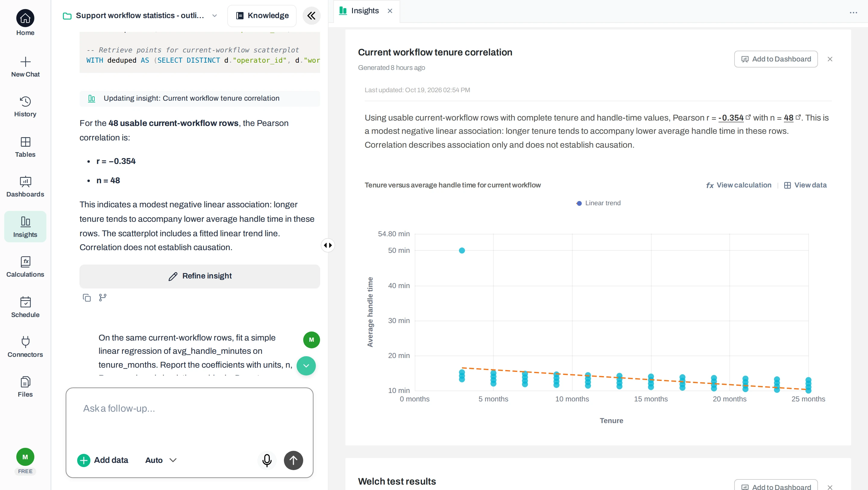Image resolution: width=868 pixels, height=490 pixels.
Task: Close the Insights tab
Action: click(390, 11)
